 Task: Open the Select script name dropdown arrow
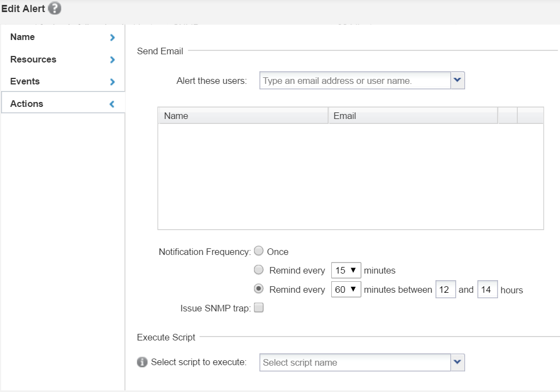457,362
